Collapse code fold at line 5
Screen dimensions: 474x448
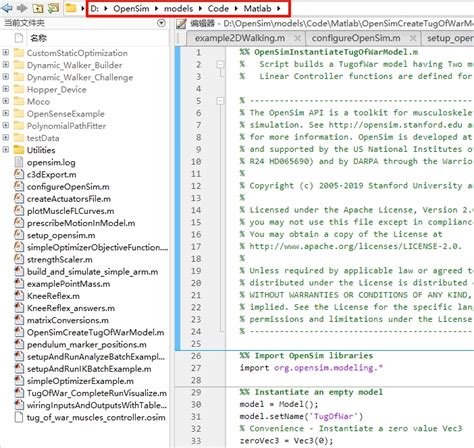[x=220, y=101]
